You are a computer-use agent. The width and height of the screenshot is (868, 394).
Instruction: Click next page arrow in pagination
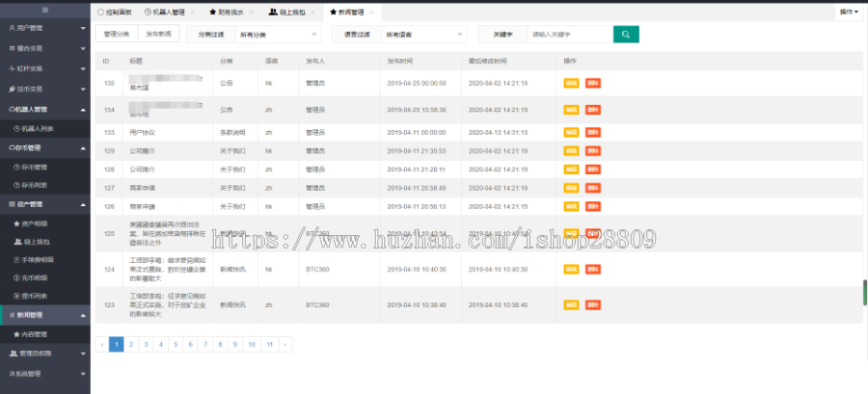pos(285,344)
